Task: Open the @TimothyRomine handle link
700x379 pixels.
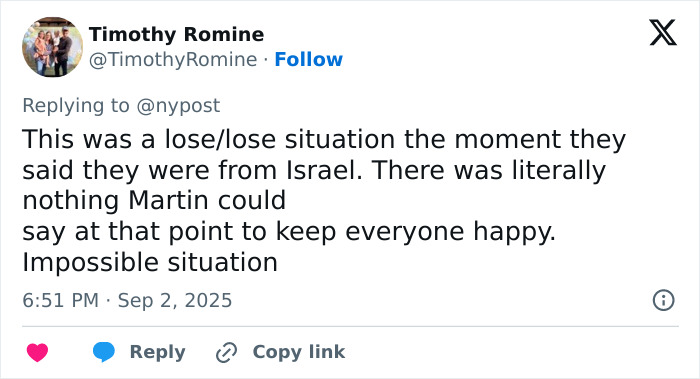Action: (x=173, y=59)
